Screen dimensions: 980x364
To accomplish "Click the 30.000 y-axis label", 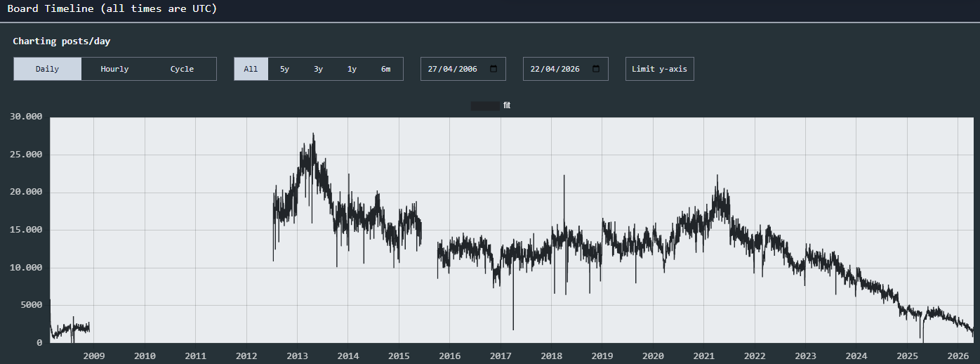I will tap(26, 117).
